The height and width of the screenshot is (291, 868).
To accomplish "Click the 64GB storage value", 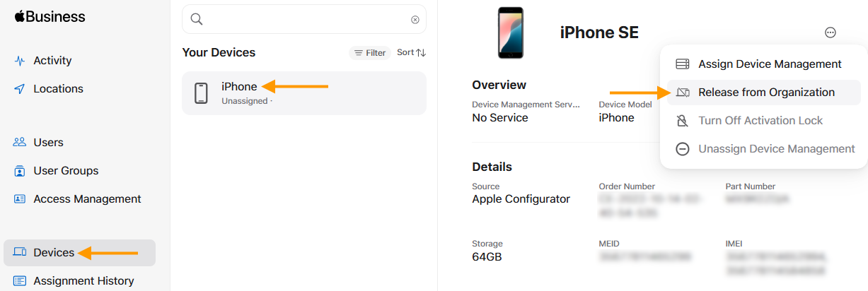I will point(487,256).
